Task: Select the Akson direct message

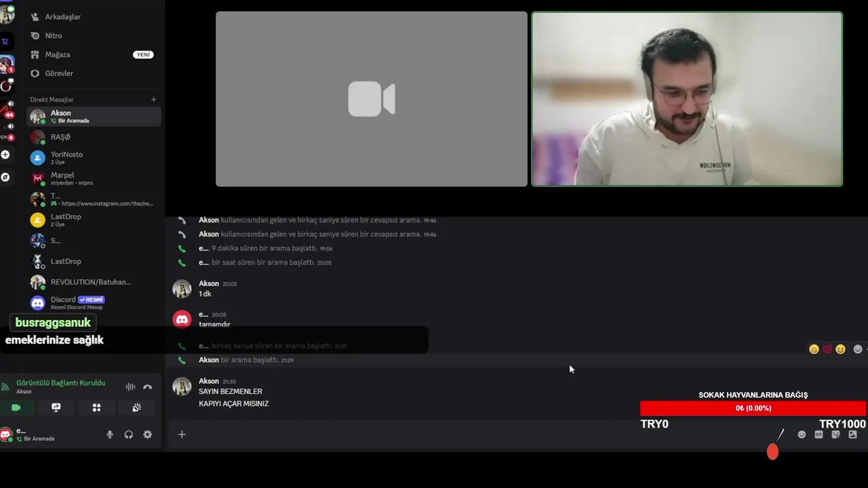Action: [94, 117]
